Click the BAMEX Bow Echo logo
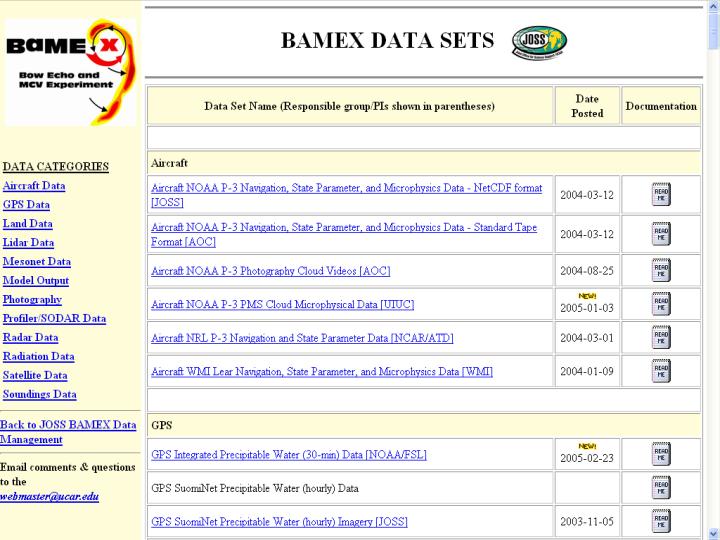 click(70, 72)
